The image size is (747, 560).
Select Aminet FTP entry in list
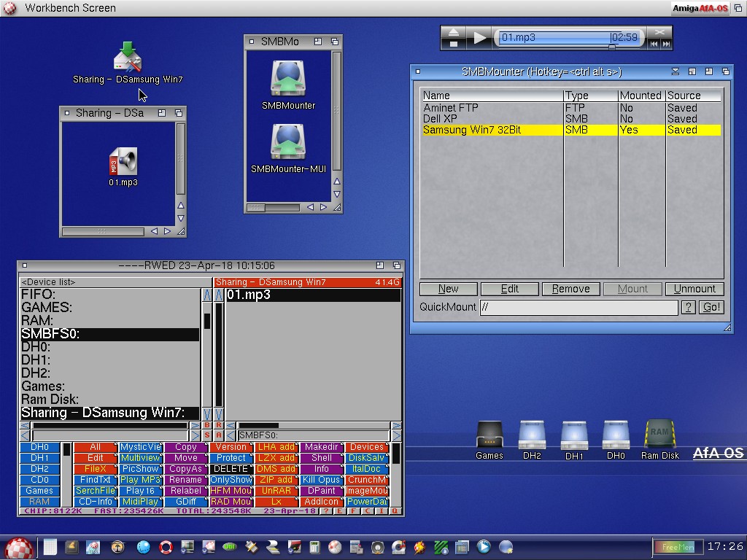point(450,108)
